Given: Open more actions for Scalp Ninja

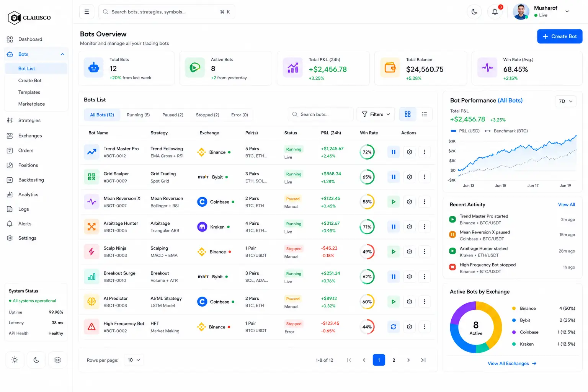Looking at the screenshot, I should (x=425, y=252).
